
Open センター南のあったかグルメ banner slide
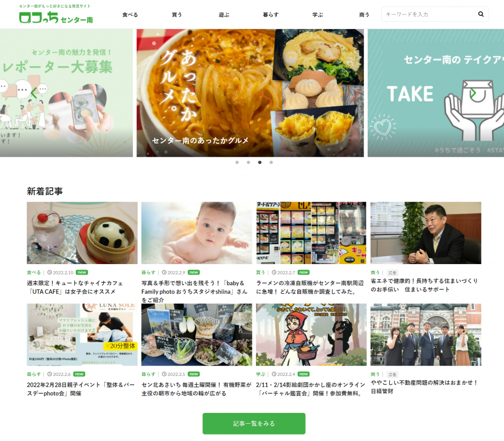[x=250, y=93]
